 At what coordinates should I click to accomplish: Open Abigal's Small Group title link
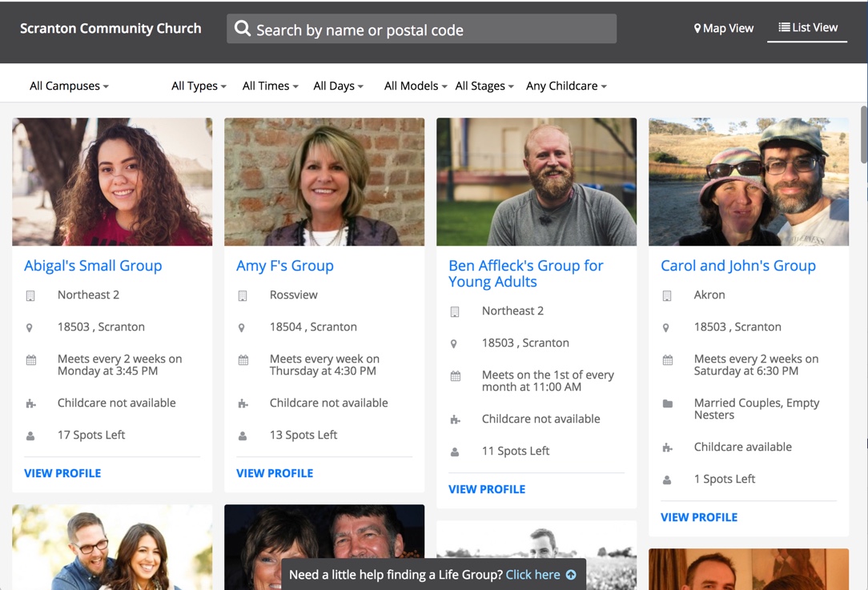[x=93, y=266]
